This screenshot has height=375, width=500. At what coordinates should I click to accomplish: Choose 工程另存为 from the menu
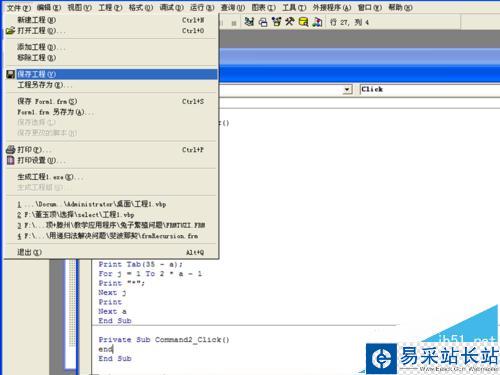(x=111, y=85)
